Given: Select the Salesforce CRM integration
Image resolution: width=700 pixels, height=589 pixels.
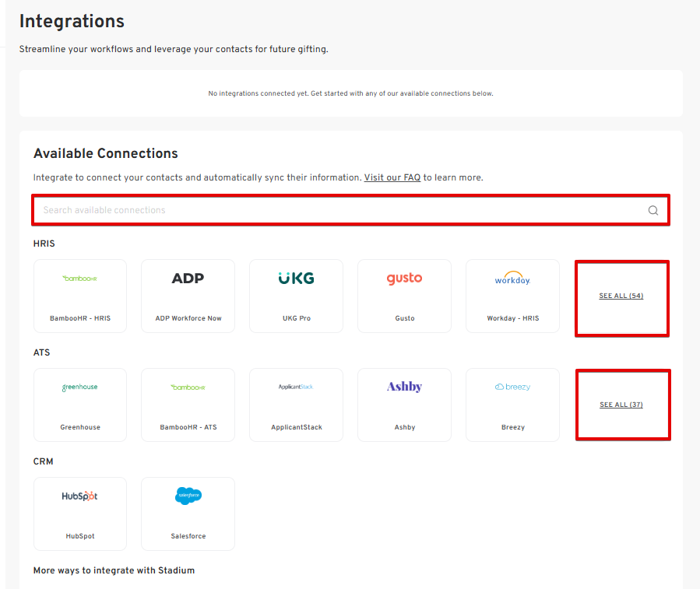Looking at the screenshot, I should click(188, 514).
